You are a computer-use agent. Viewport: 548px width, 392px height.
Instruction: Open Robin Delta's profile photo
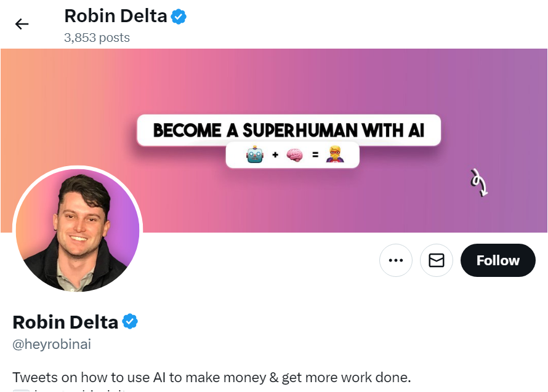coord(78,230)
